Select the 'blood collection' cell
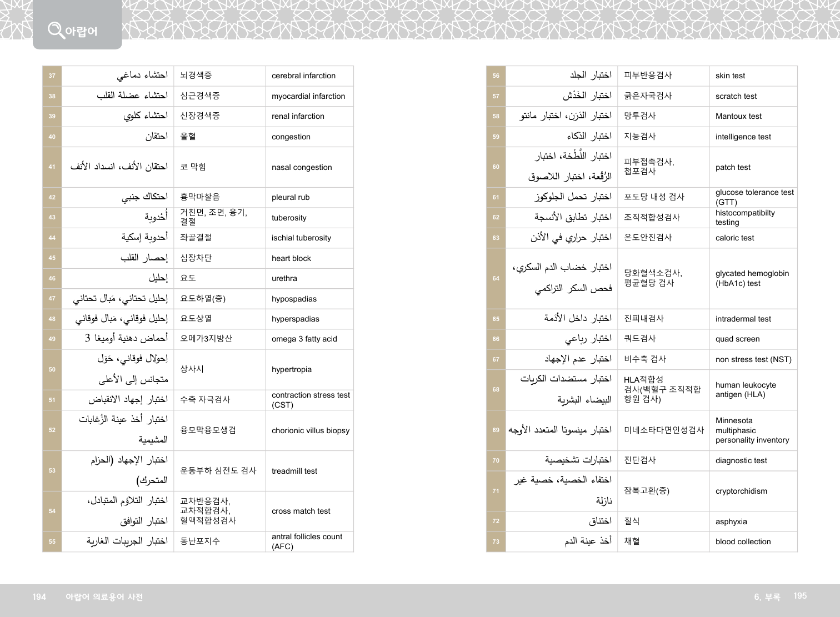The width and height of the screenshot is (840, 617). [x=743, y=541]
